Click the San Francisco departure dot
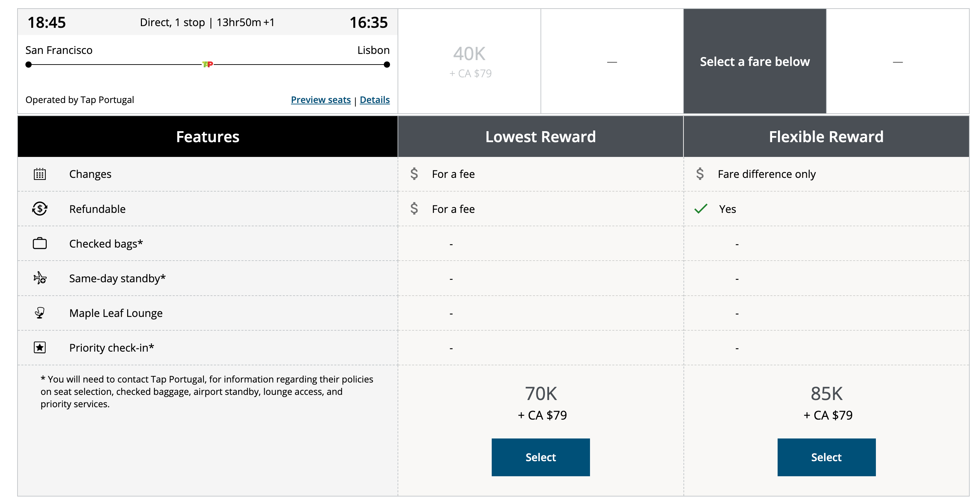 [x=29, y=65]
